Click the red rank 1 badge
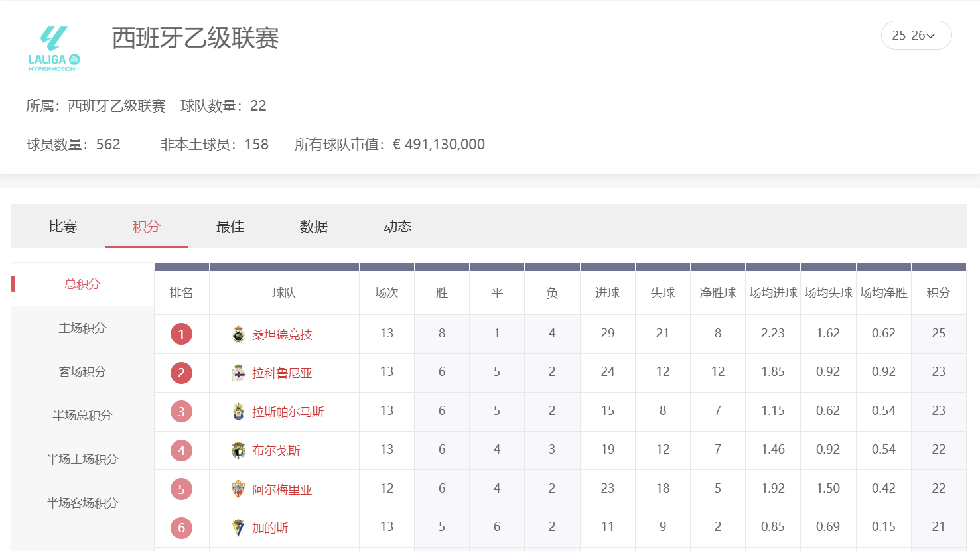This screenshot has height=551, width=980. tap(181, 334)
